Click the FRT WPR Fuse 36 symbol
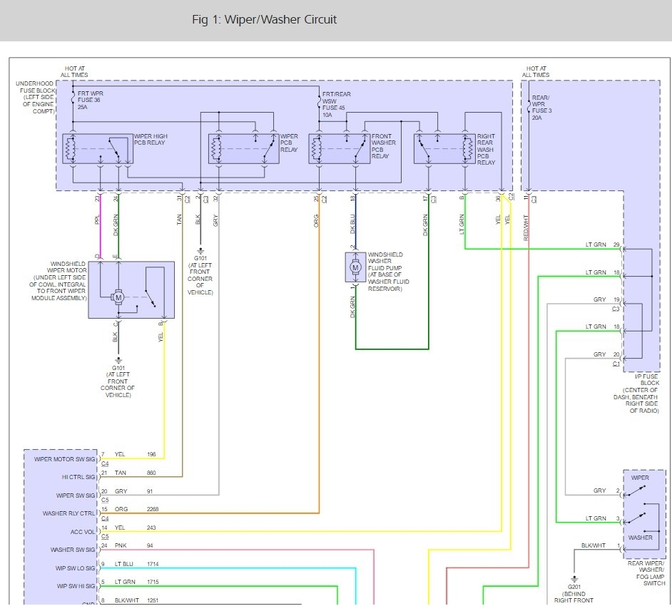The width and height of the screenshot is (672, 616). pyautogui.click(x=73, y=99)
